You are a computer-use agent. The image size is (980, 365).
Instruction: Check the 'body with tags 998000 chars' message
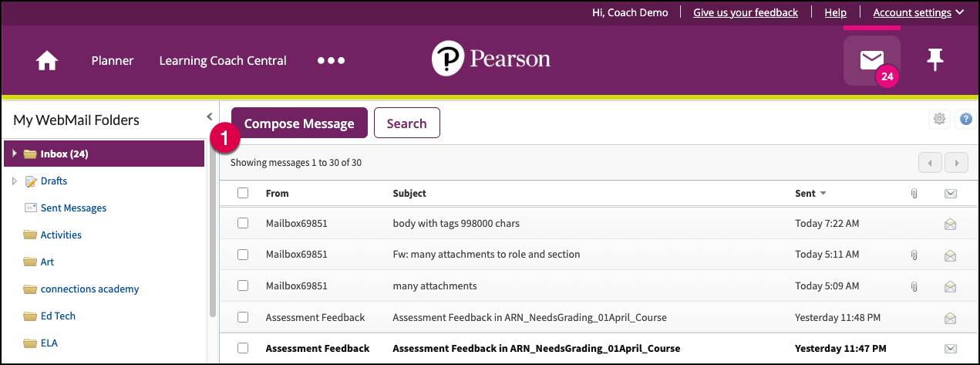[x=243, y=223]
